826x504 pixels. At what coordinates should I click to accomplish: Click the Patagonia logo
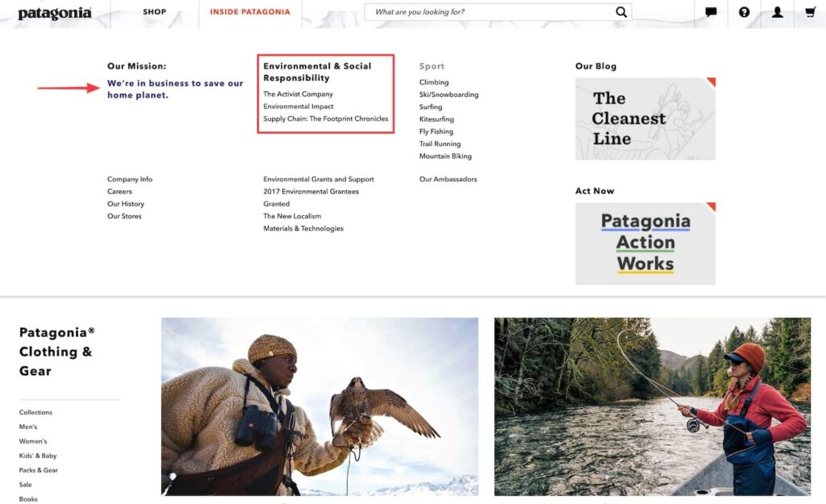point(55,13)
